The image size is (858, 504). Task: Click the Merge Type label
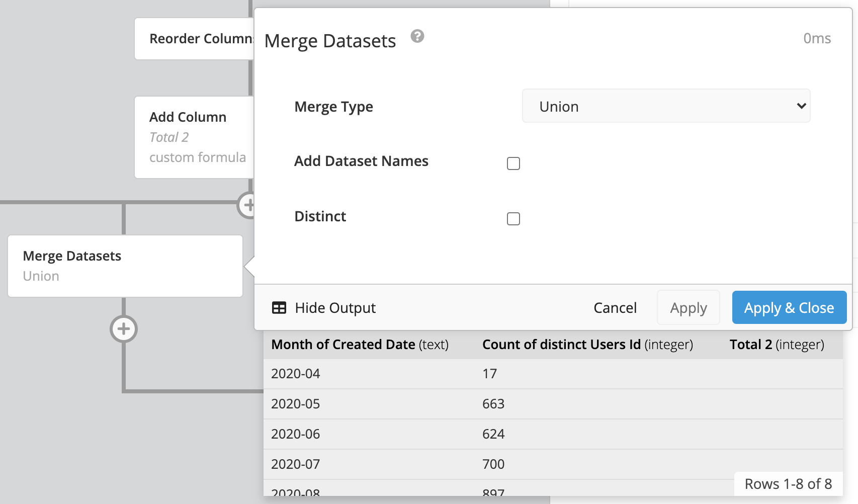[x=333, y=107]
